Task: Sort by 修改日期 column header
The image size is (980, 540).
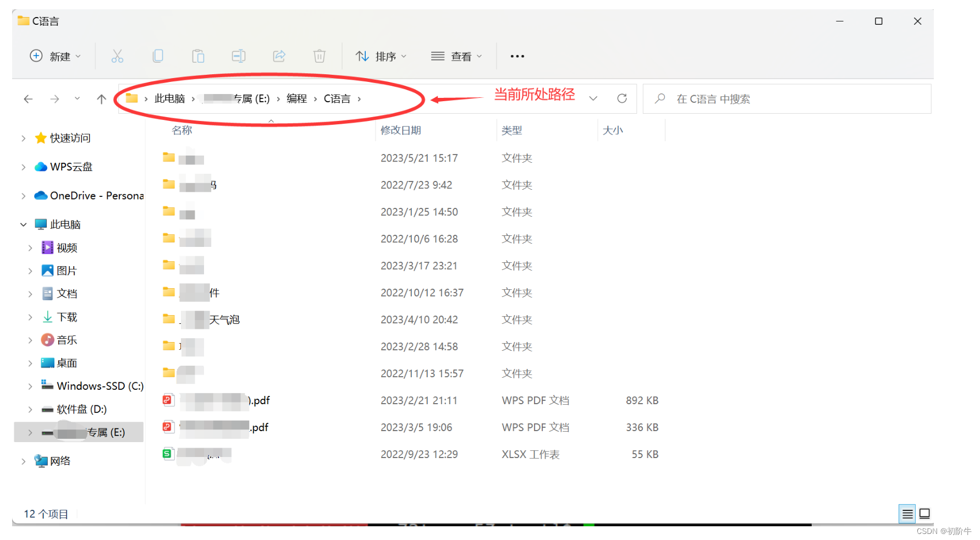Action: pos(401,130)
